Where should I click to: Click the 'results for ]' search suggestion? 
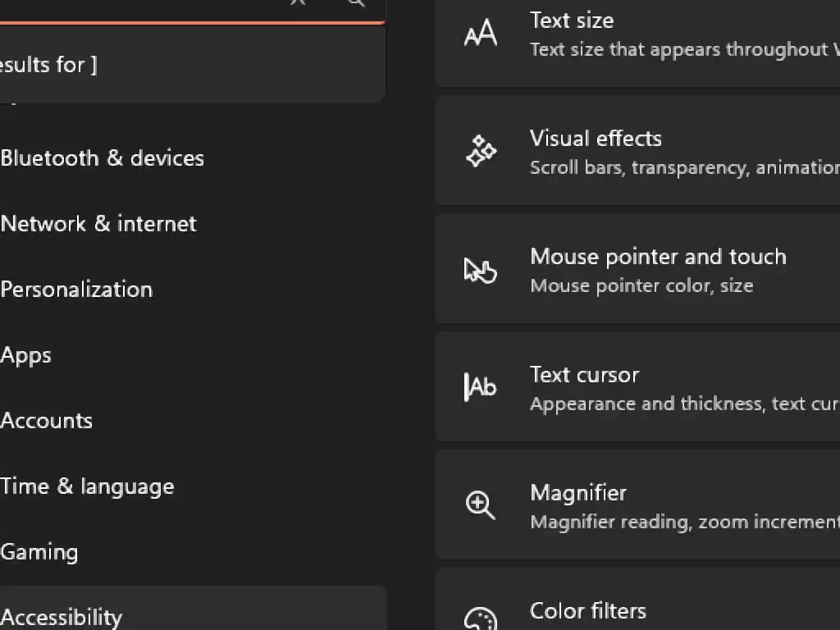click(49, 65)
